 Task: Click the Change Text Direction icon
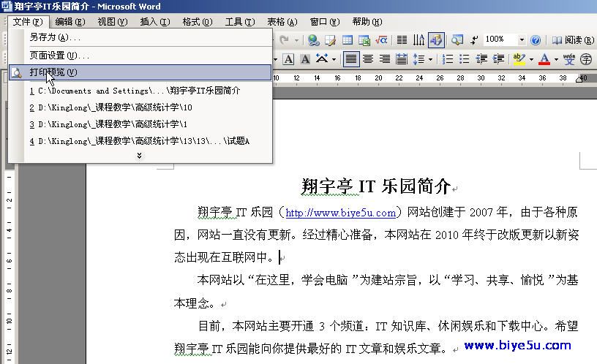coord(418,40)
